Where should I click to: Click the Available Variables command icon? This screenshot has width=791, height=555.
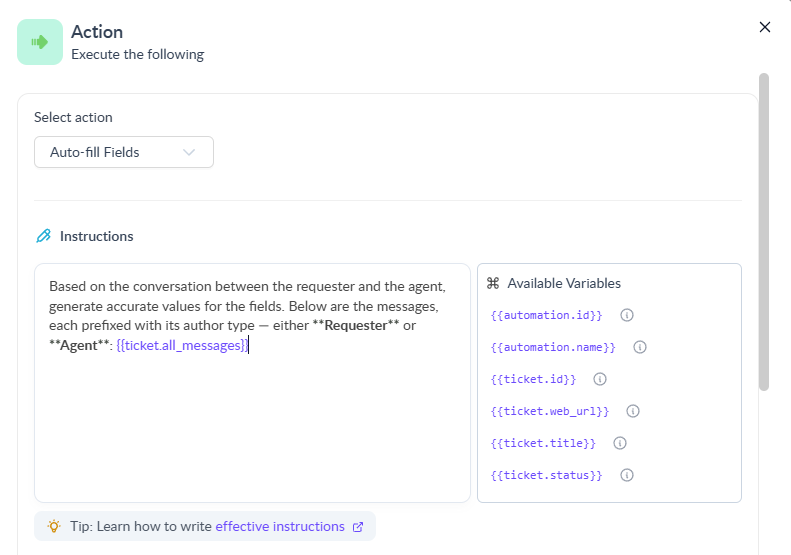tap(492, 283)
